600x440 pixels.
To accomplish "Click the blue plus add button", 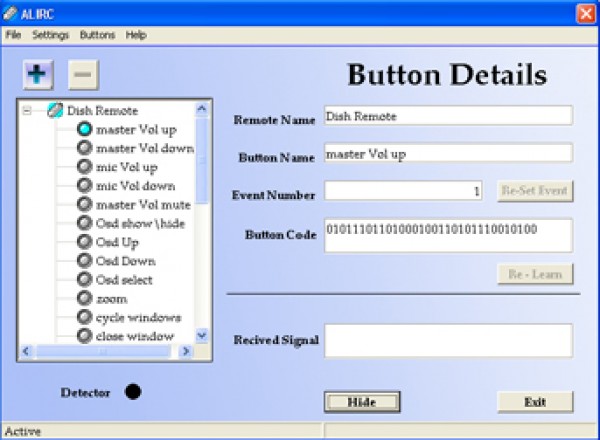I will point(36,75).
